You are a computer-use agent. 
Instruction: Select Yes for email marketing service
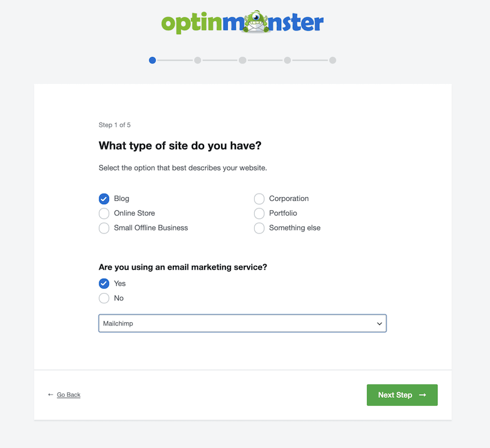(x=104, y=283)
